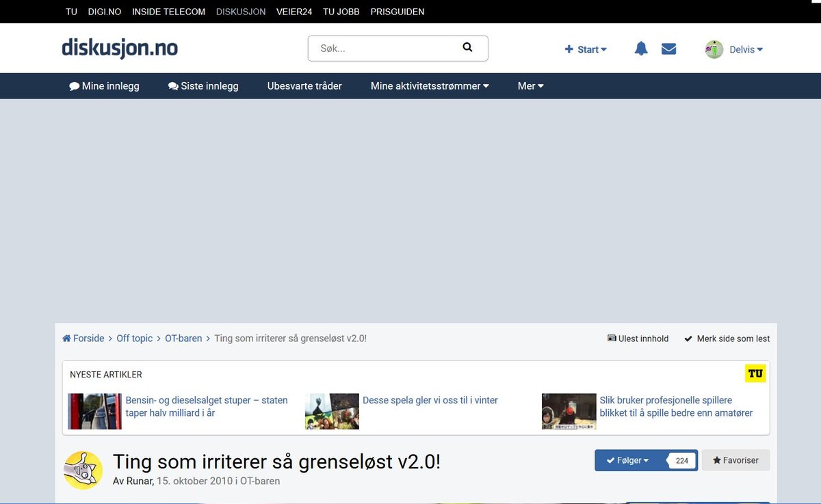Go to VEIER24 in top bar
821x504 pixels.
pyautogui.click(x=294, y=12)
